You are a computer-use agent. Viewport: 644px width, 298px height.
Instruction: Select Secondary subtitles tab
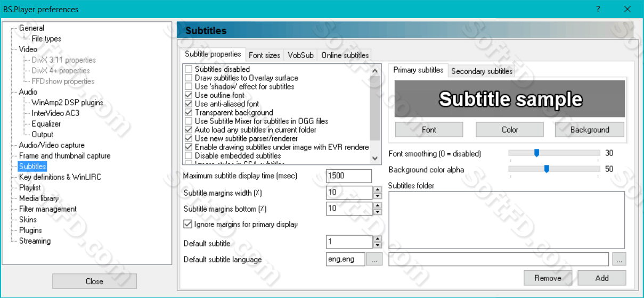point(482,71)
